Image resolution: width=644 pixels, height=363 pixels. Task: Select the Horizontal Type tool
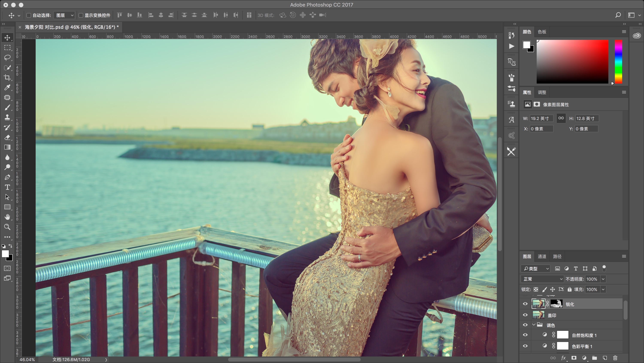tap(7, 187)
